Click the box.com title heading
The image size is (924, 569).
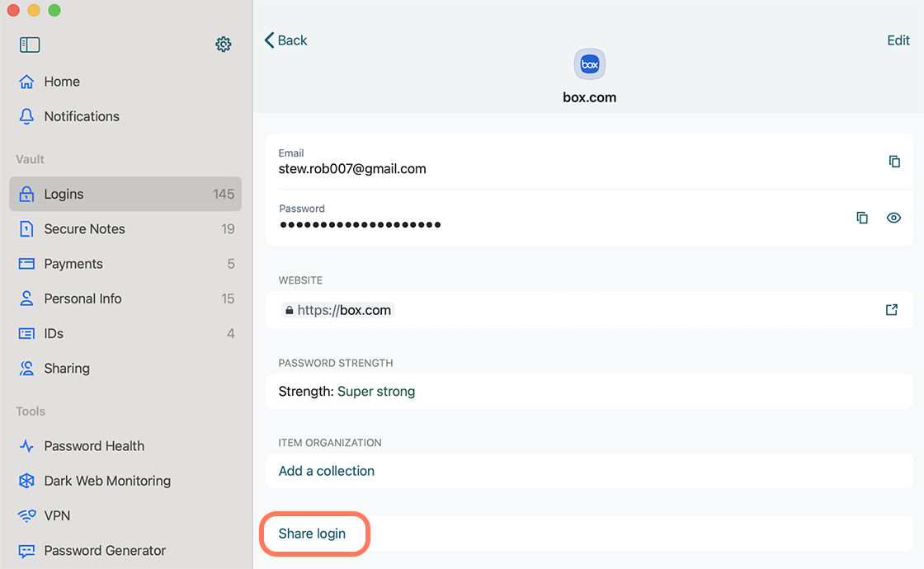coord(589,97)
